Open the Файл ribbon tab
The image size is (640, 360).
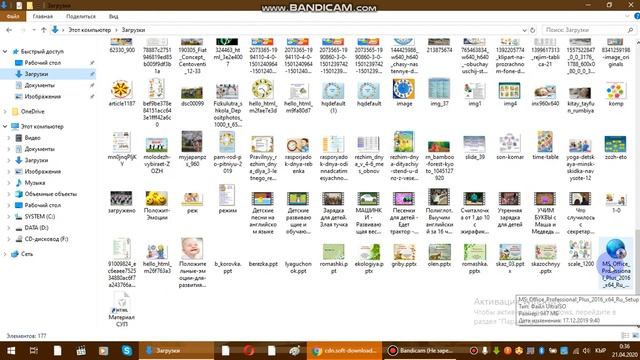13,16
